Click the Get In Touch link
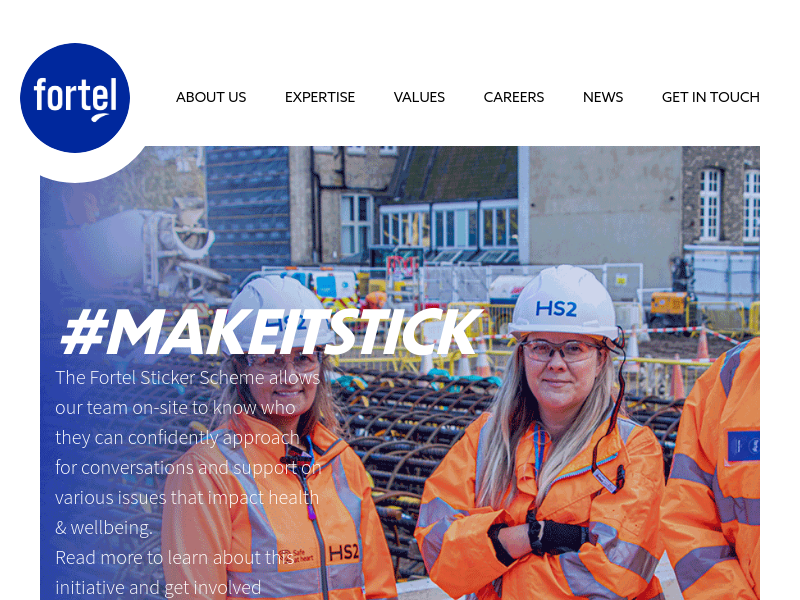The image size is (800, 600). coord(711,97)
